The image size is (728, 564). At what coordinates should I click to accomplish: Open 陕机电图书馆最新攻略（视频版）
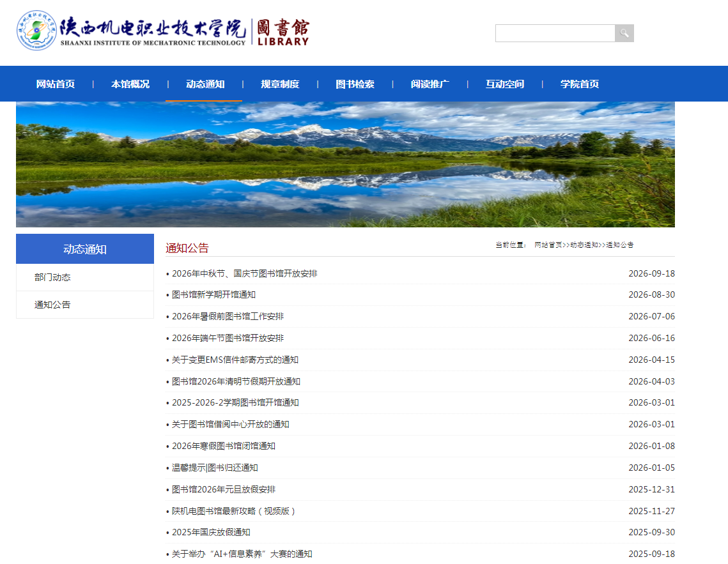point(233,511)
